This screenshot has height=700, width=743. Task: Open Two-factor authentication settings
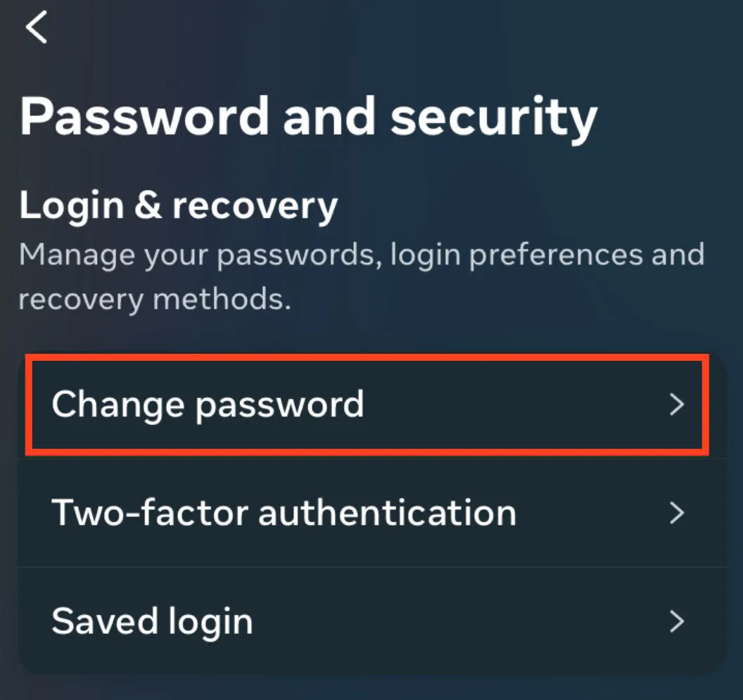(284, 513)
